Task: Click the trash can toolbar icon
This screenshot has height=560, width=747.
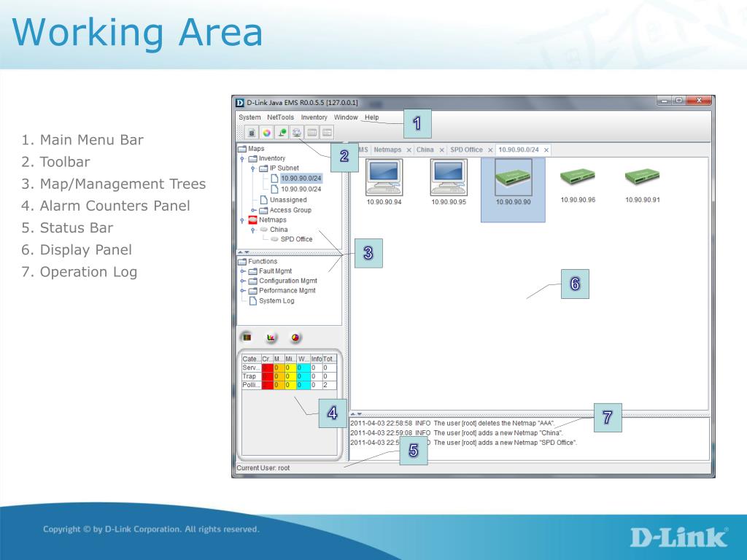Action: coord(252,133)
